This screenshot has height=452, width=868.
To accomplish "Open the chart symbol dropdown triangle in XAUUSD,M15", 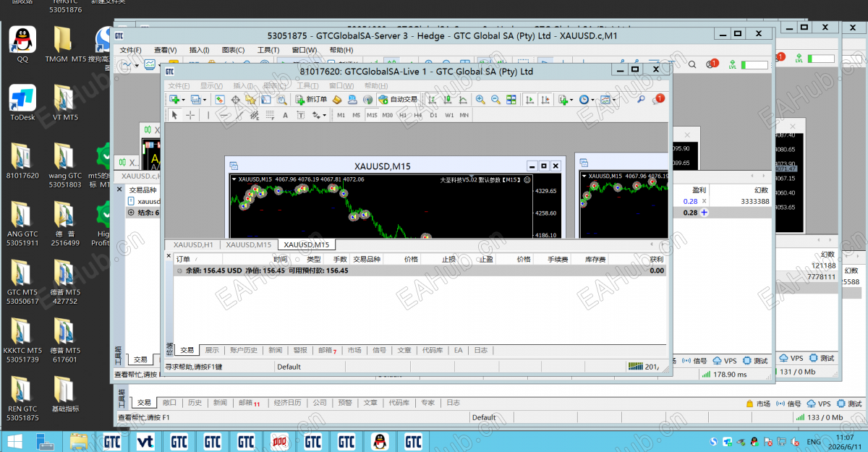I will pyautogui.click(x=234, y=179).
